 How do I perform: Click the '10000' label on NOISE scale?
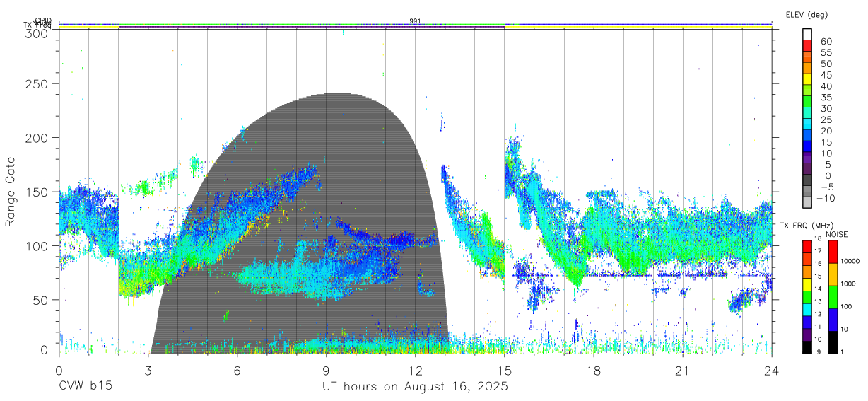pyautogui.click(x=850, y=261)
